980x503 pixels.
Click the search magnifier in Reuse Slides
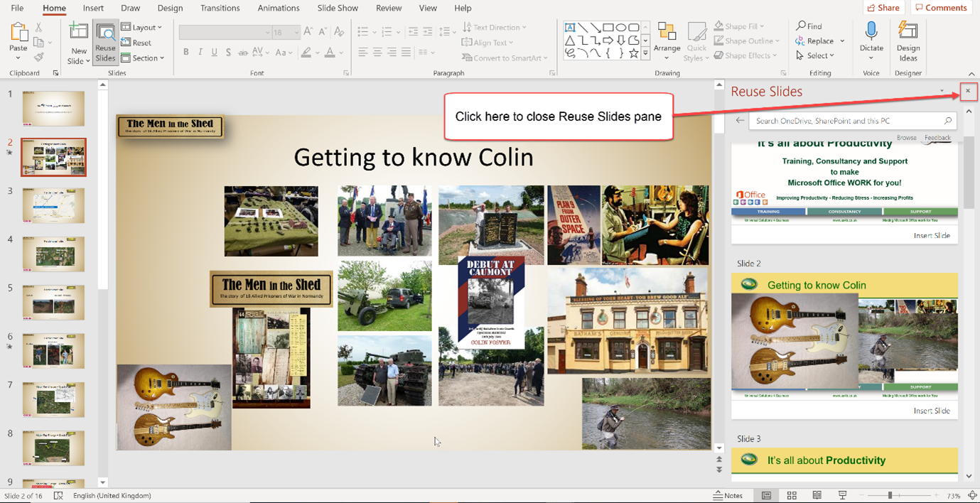[947, 121]
